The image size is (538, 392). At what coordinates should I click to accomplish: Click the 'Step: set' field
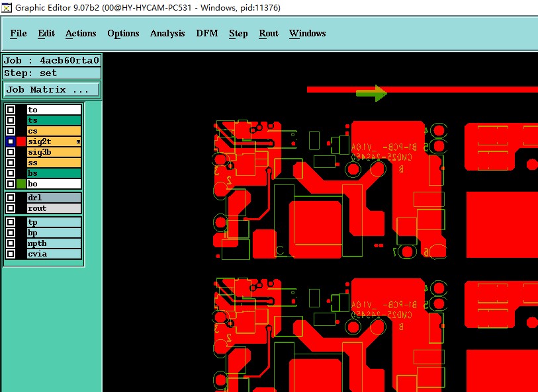point(52,73)
